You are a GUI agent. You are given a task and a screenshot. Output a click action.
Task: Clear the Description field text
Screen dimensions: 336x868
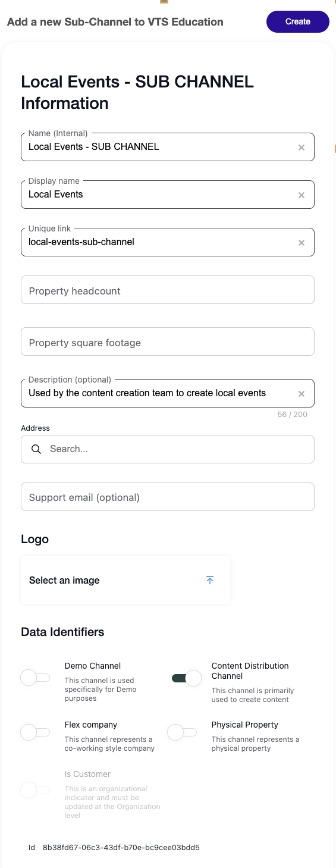pos(302,393)
